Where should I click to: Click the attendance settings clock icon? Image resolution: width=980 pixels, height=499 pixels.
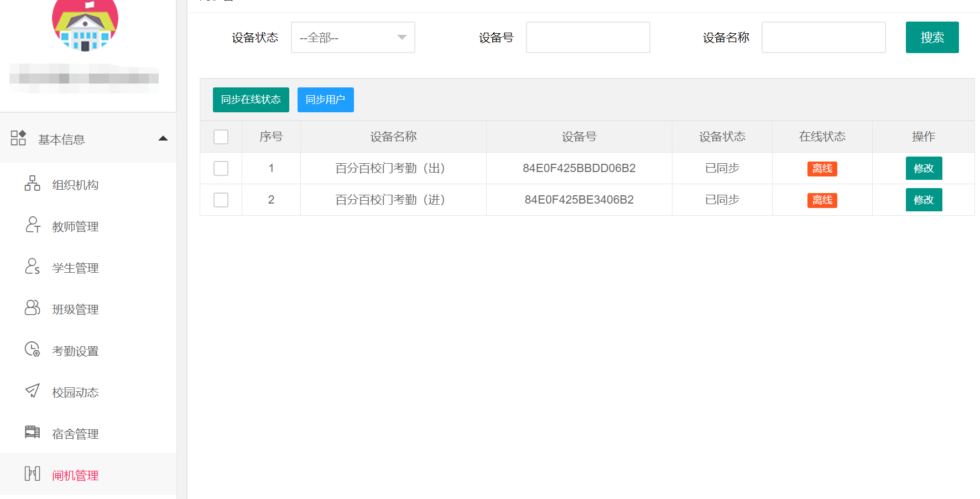[x=32, y=350]
